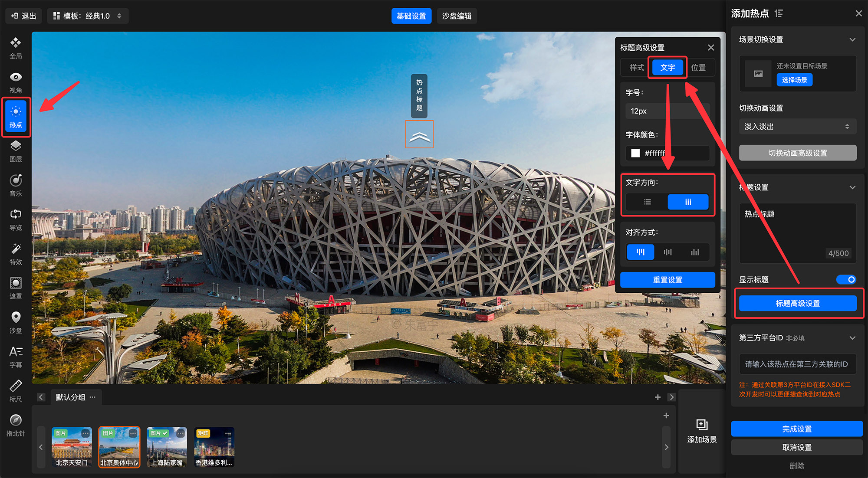
Task: Switch to the 沙盘编辑 tab
Action: (x=457, y=16)
